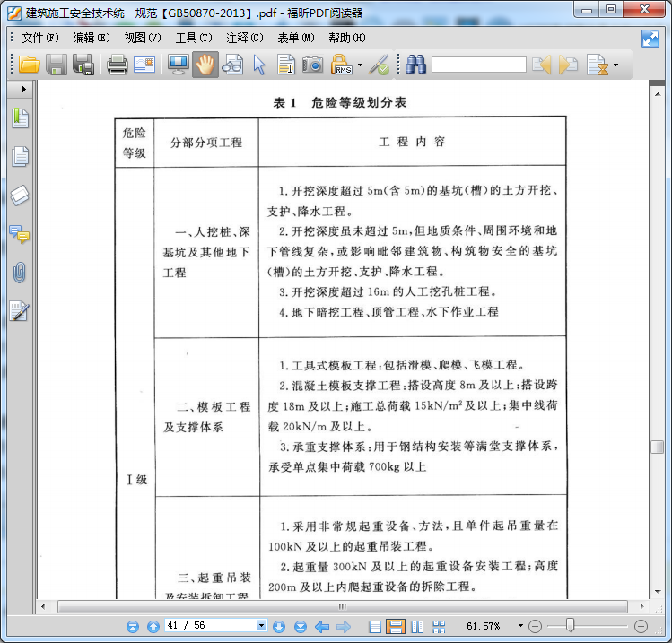Save the document with the floppy icon

coord(57,65)
